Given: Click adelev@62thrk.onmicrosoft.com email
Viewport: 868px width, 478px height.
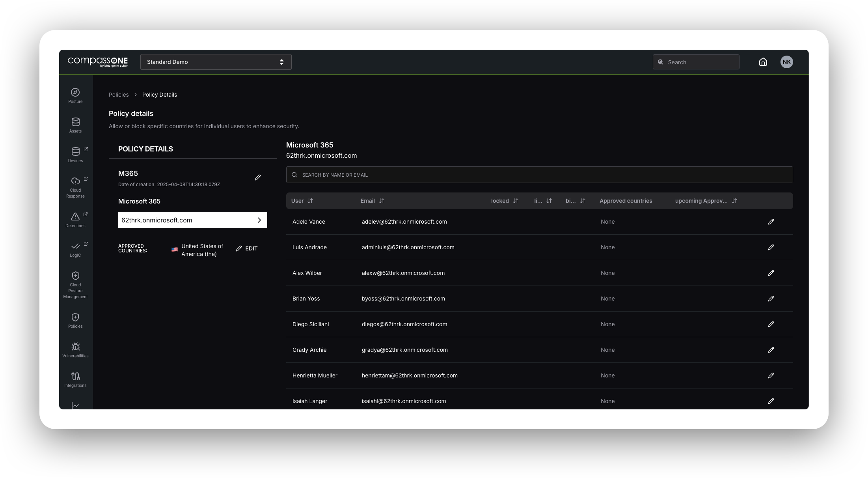Looking at the screenshot, I should (x=404, y=222).
